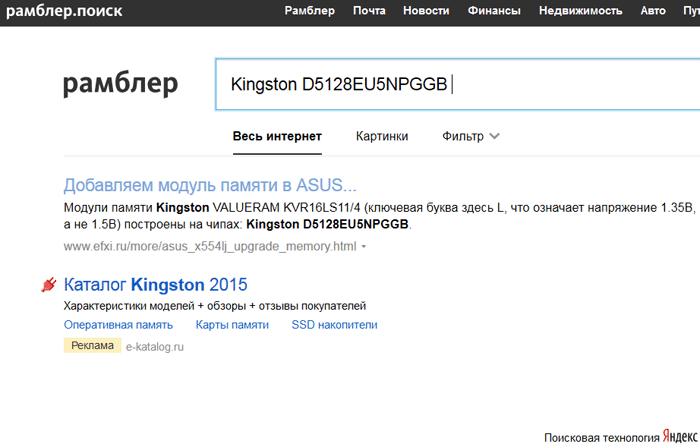The width and height of the screenshot is (700, 447).
Task: Click the efxi.ru result URL
Action: click(x=210, y=246)
